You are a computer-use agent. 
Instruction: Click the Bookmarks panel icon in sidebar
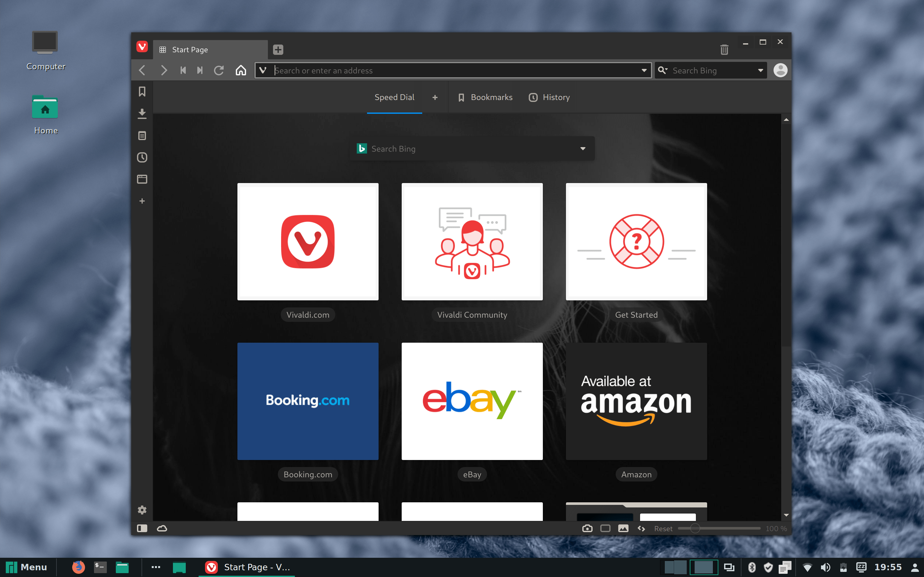point(142,92)
